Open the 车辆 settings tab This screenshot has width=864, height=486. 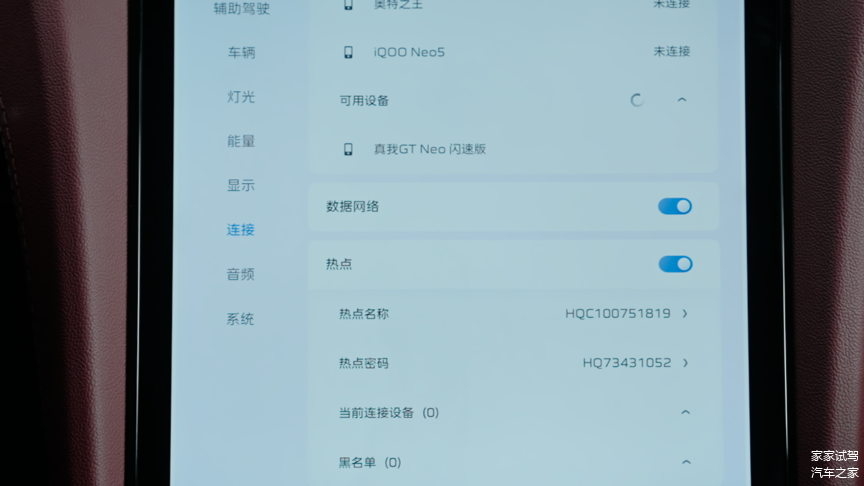(240, 52)
